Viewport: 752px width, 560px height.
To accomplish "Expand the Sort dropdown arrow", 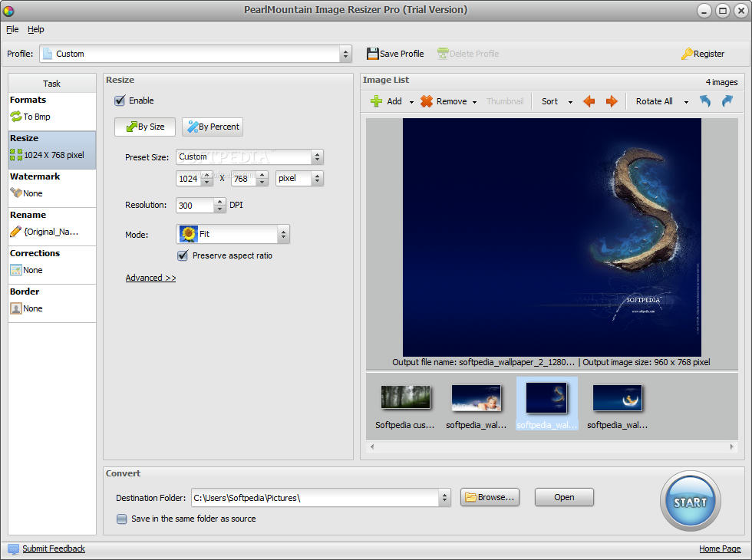I will tap(570, 101).
